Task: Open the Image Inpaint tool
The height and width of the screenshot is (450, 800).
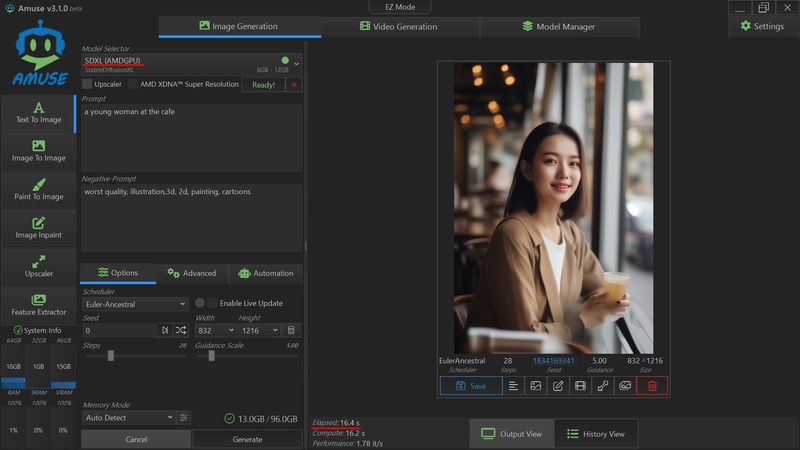Action: pyautogui.click(x=38, y=227)
